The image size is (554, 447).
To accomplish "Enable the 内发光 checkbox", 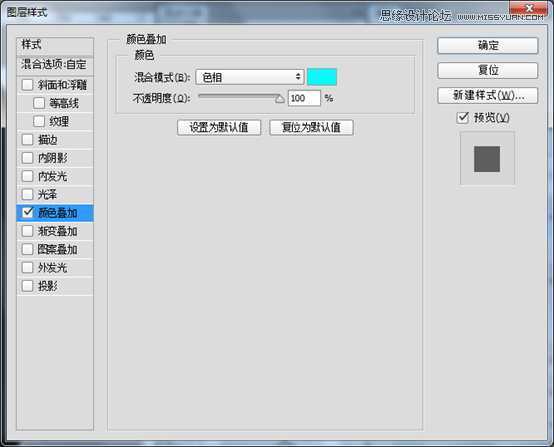I will [28, 176].
